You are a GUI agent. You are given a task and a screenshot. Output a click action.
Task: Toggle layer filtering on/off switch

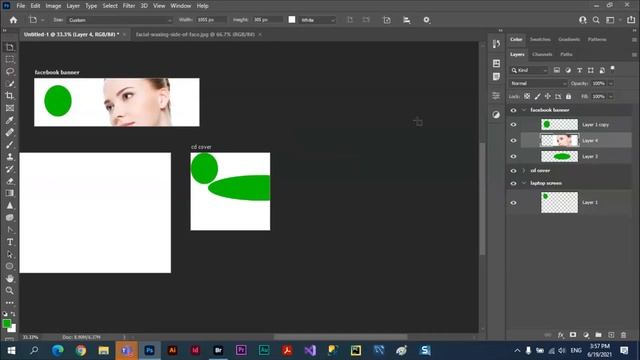point(612,69)
